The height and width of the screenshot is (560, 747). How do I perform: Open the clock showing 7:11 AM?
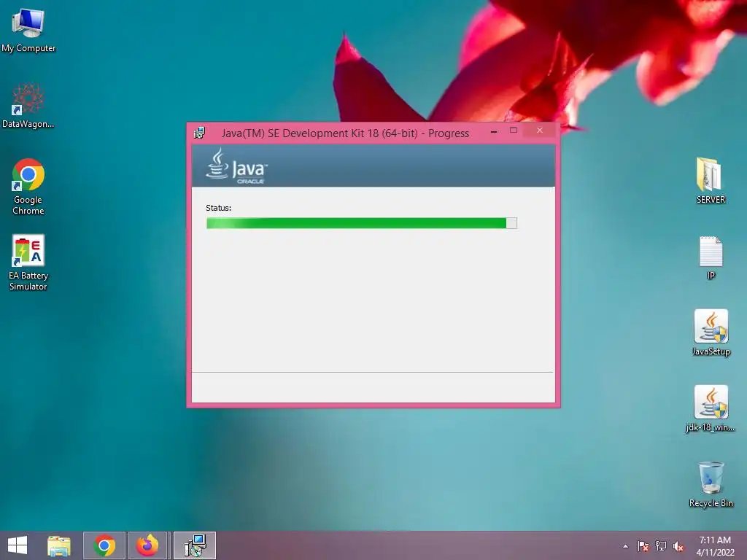[x=715, y=546]
